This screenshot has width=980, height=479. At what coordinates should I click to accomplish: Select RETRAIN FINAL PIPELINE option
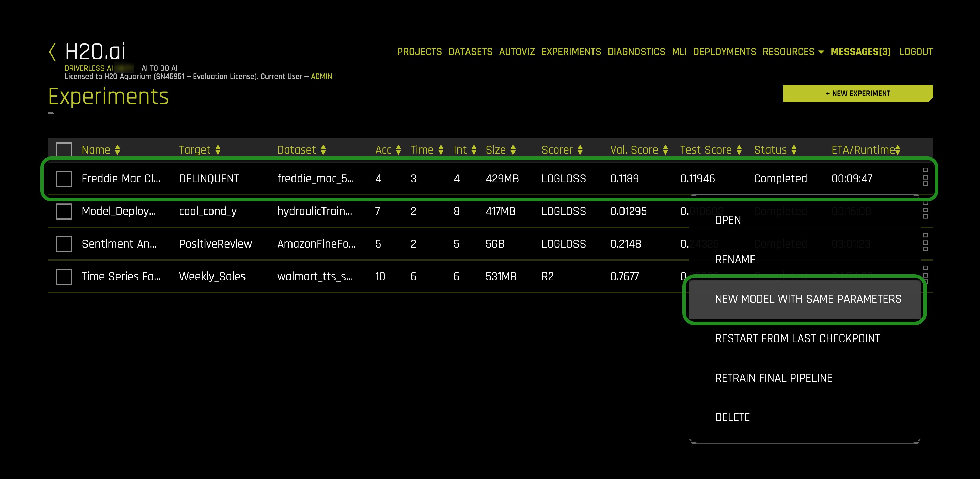[x=773, y=378]
